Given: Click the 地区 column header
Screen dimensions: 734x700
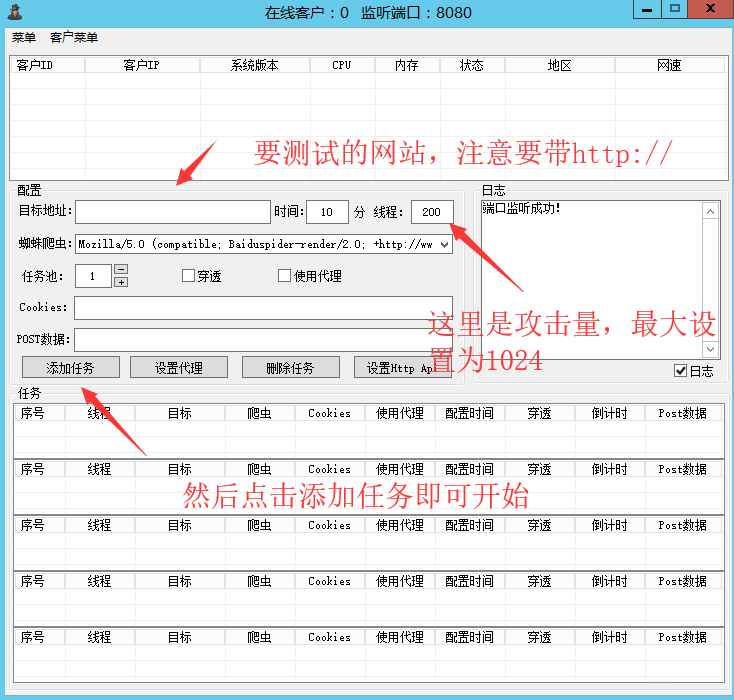Looking at the screenshot, I should [x=560, y=65].
